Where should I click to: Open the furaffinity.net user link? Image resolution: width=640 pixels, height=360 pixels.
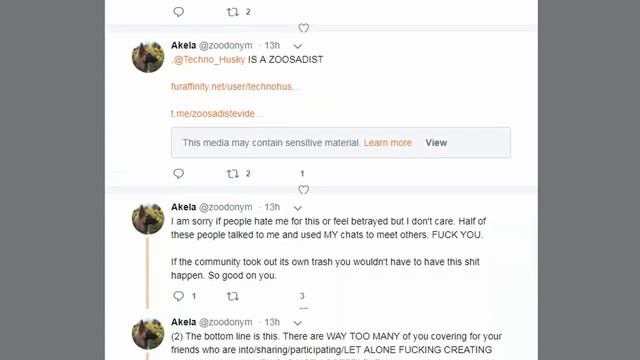[x=236, y=87]
